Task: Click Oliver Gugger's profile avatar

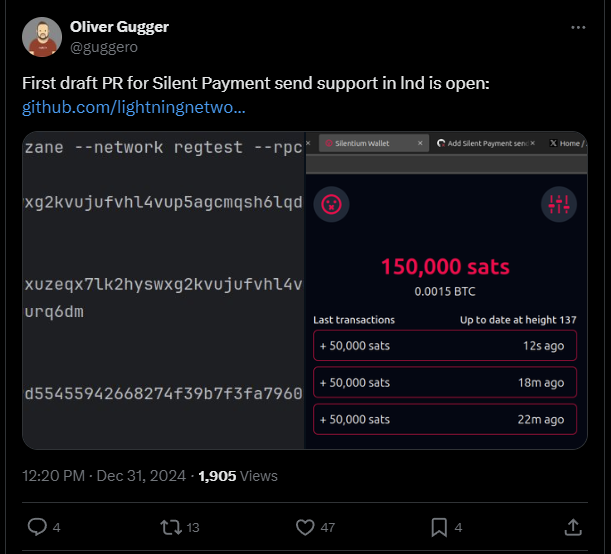Action: pyautogui.click(x=40, y=36)
